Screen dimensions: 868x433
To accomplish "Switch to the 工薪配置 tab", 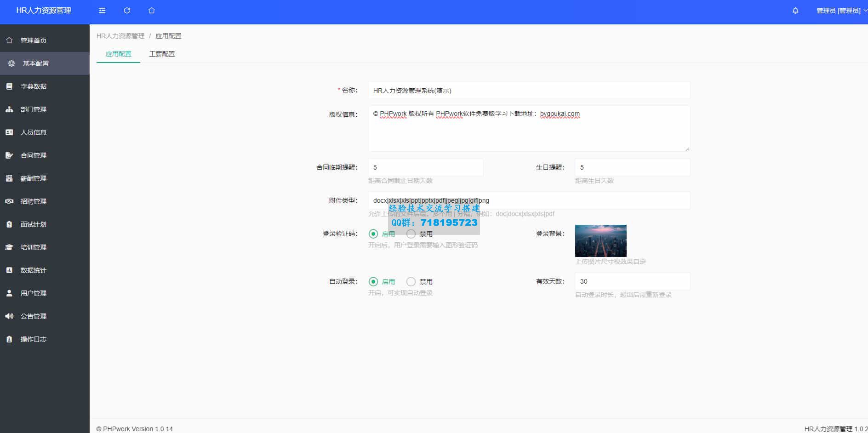I will coord(162,54).
